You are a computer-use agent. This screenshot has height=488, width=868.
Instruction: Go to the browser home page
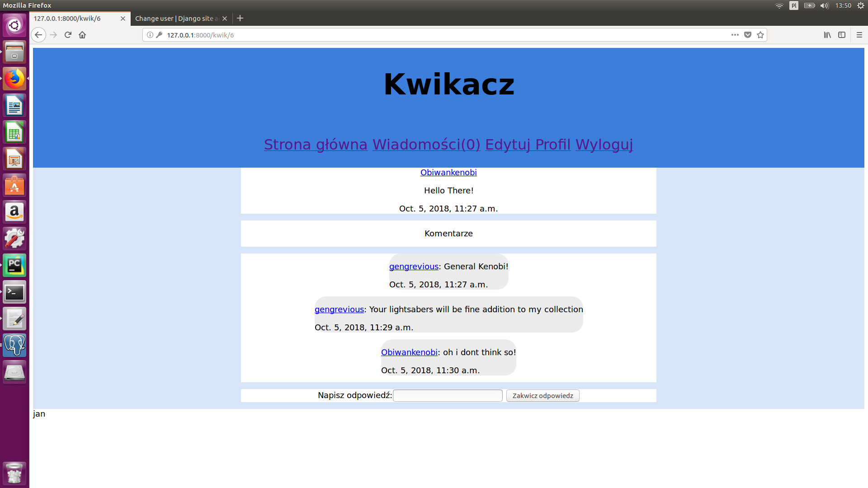tap(82, 35)
